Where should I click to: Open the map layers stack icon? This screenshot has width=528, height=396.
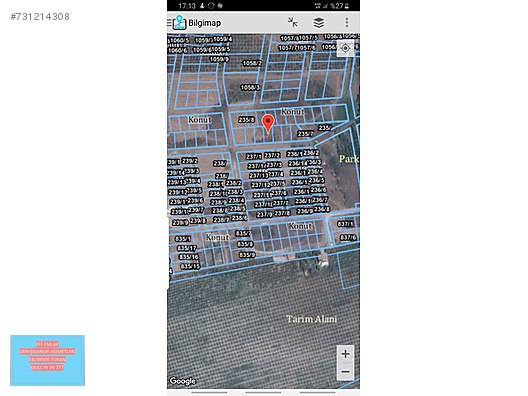point(319,23)
